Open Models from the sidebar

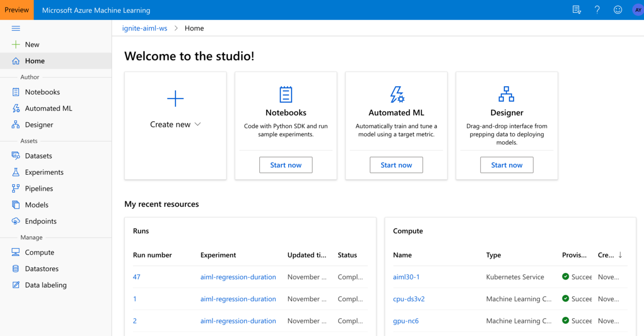click(36, 205)
